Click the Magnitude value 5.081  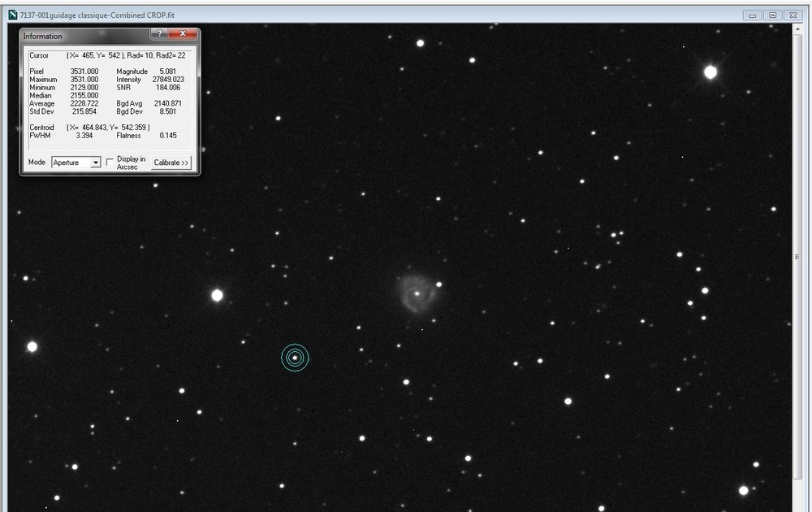coord(168,72)
